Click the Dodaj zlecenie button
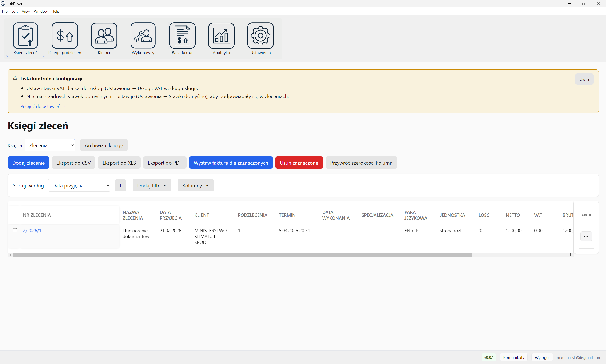 [28, 163]
